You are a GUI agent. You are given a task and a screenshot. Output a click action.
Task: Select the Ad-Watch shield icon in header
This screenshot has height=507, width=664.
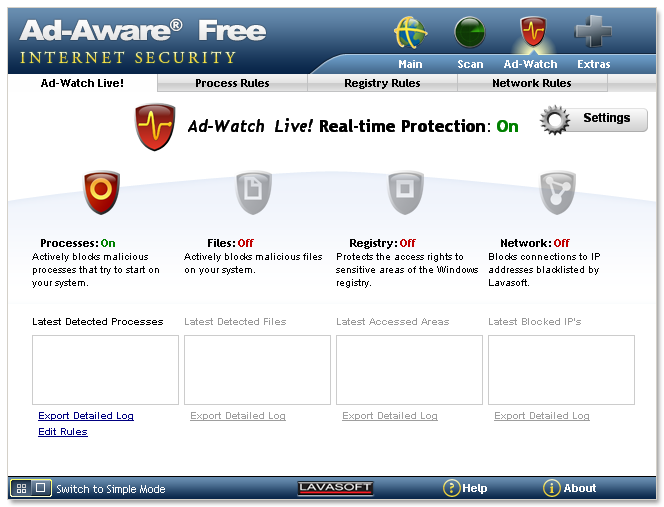click(x=533, y=31)
